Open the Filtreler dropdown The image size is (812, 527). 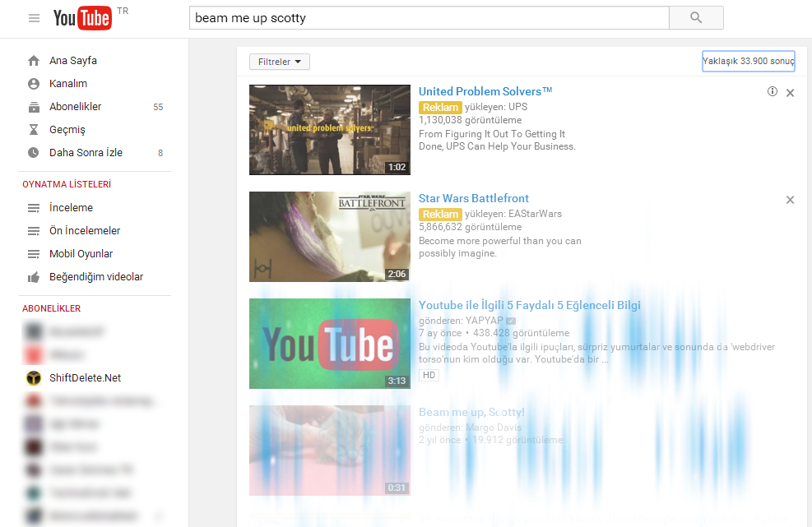(280, 62)
